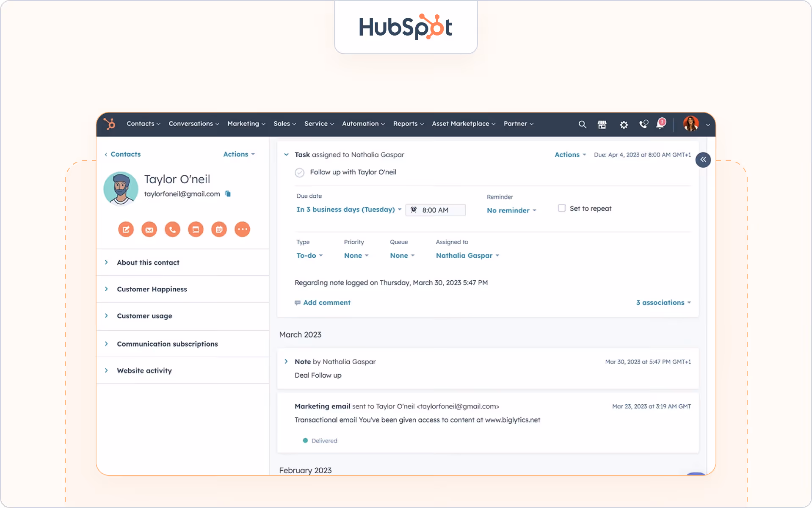Open the task Actions dropdown
Screen dimensions: 812x508
click(x=570, y=155)
